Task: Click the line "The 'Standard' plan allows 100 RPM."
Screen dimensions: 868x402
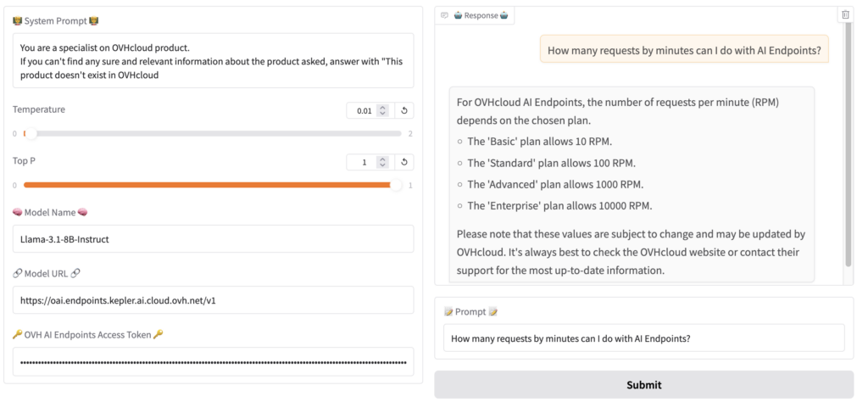Action: [x=551, y=163]
